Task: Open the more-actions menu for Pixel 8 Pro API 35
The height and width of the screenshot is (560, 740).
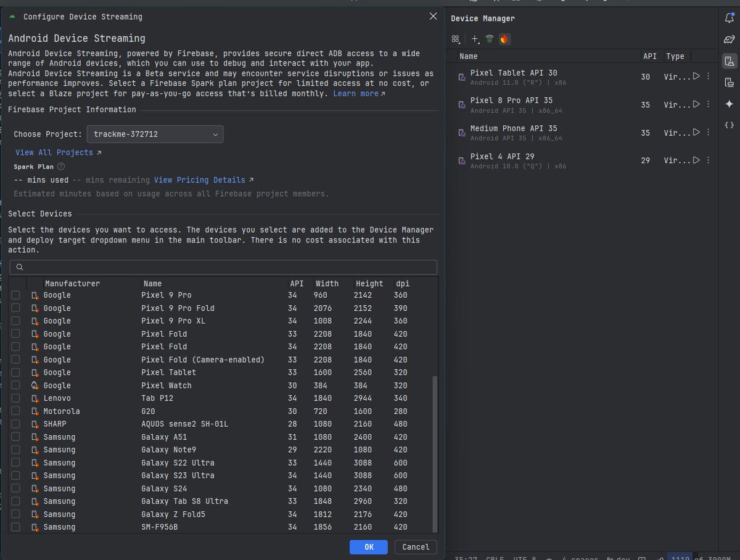Action: tap(708, 104)
